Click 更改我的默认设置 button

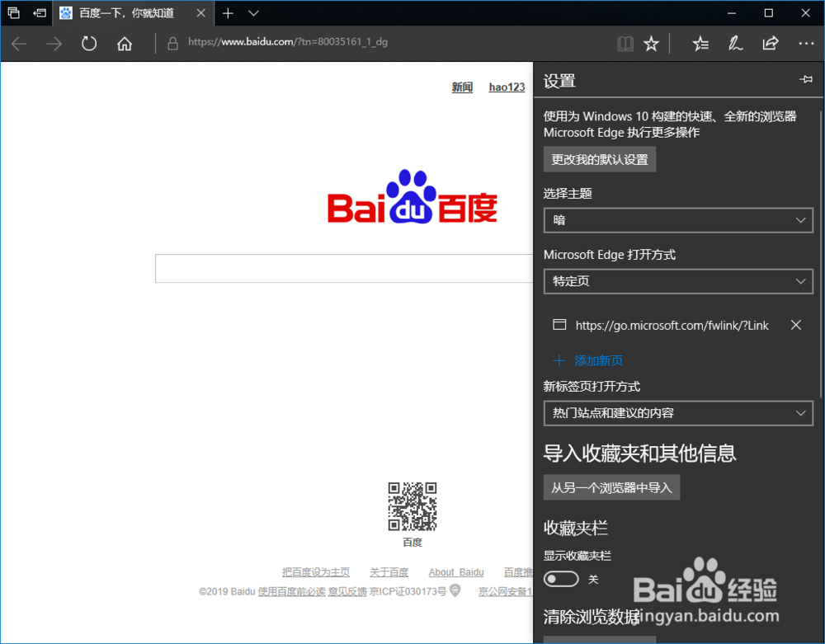click(x=599, y=159)
